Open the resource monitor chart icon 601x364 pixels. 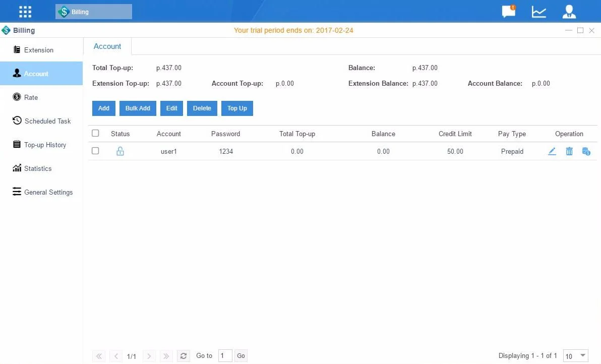pos(539,12)
